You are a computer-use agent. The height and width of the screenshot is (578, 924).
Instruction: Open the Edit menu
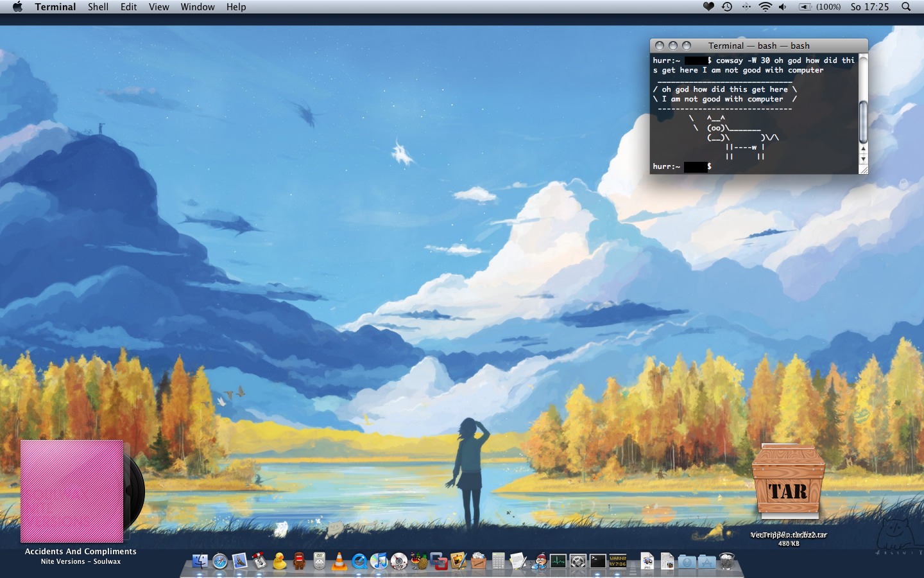coord(128,7)
